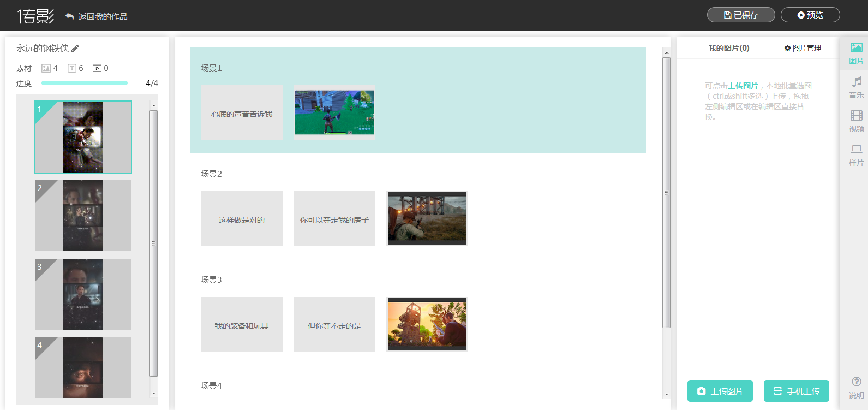This screenshot has width=868, height=410.
Task: Select scene thumbnail 1 in left panel
Action: click(83, 137)
